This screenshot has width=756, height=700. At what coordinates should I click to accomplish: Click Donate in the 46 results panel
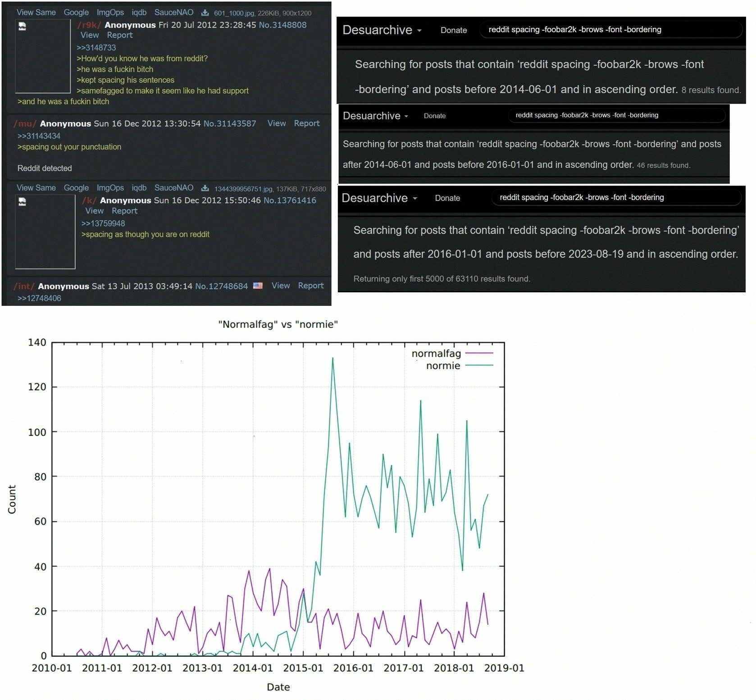435,116
